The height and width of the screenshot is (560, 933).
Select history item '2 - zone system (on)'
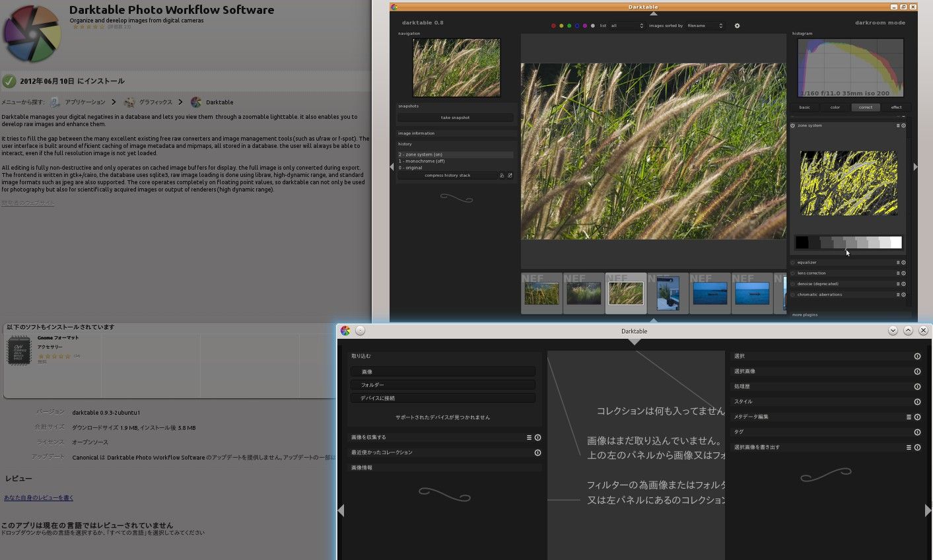[x=455, y=155]
